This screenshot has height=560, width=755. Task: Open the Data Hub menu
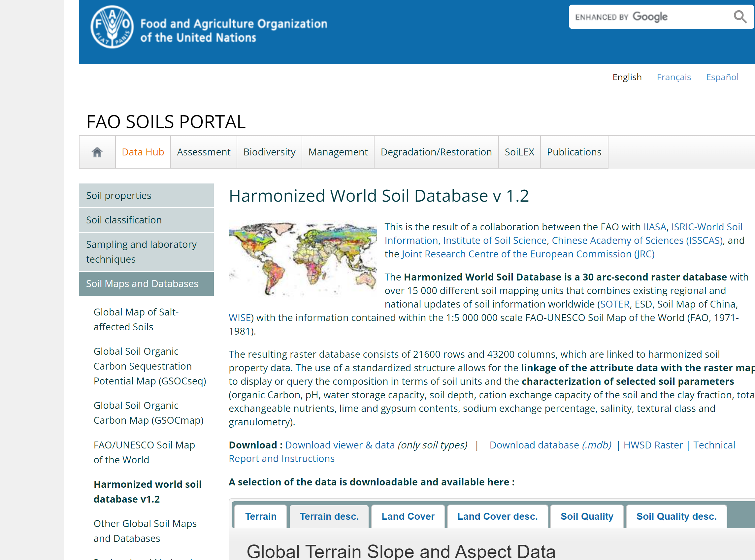pyautogui.click(x=143, y=152)
